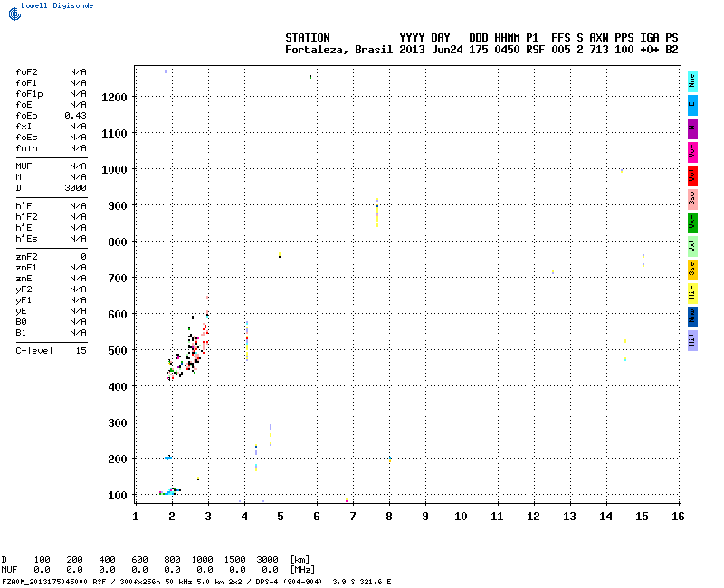Click the zmF2 value 0
724x588 pixels.
(x=83, y=257)
